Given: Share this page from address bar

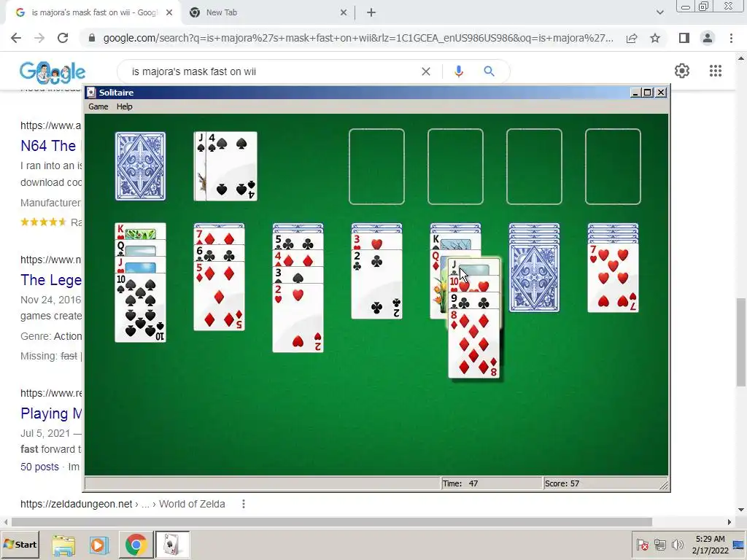Looking at the screenshot, I should click(632, 38).
